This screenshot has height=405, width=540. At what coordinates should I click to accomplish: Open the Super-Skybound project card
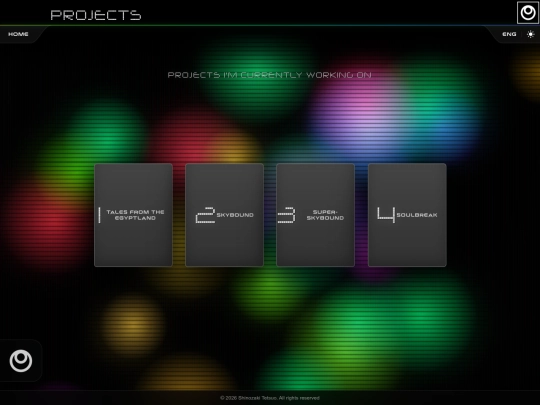coord(315,215)
